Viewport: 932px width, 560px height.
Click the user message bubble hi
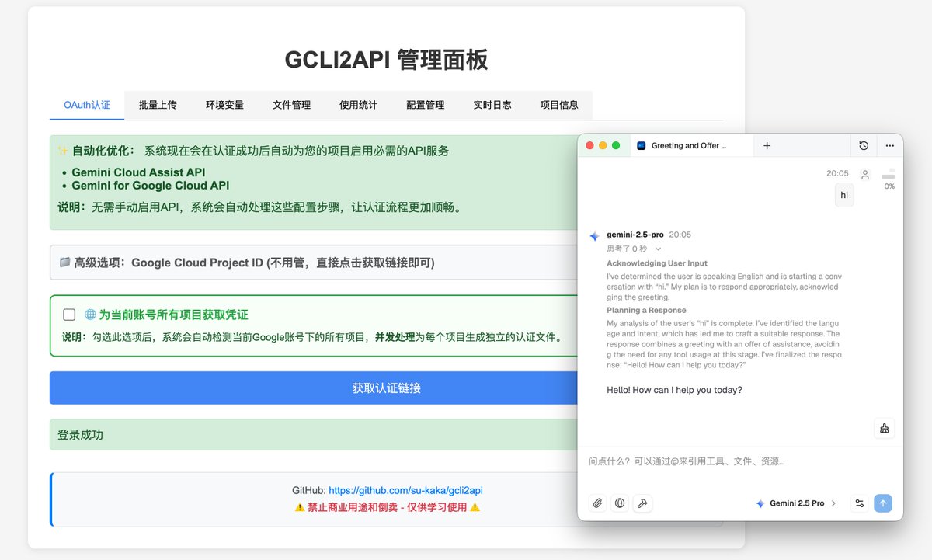pos(844,196)
